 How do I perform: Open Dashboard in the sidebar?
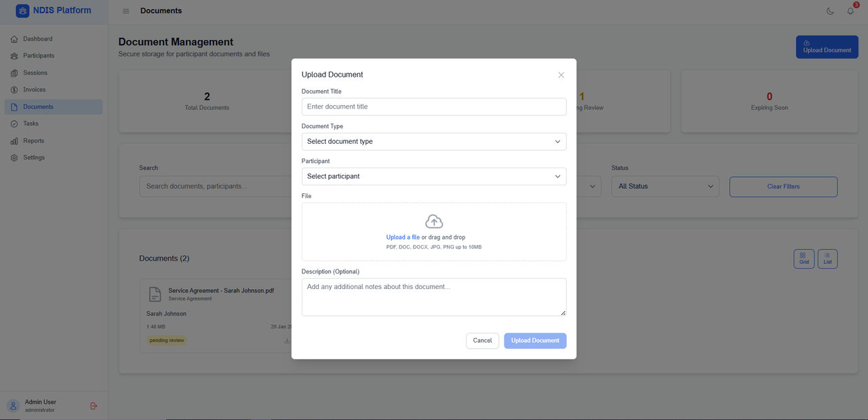click(54, 39)
